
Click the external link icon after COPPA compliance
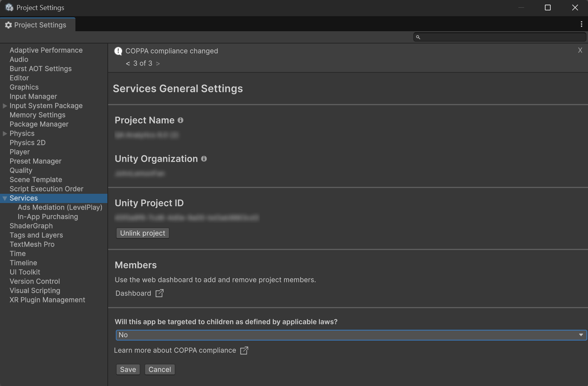pos(244,351)
